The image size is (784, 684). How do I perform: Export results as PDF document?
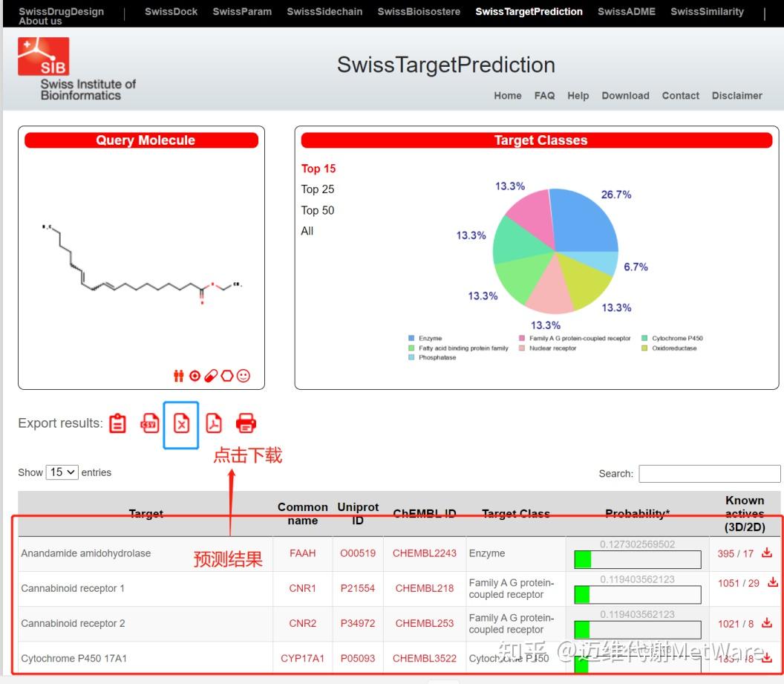click(x=214, y=423)
